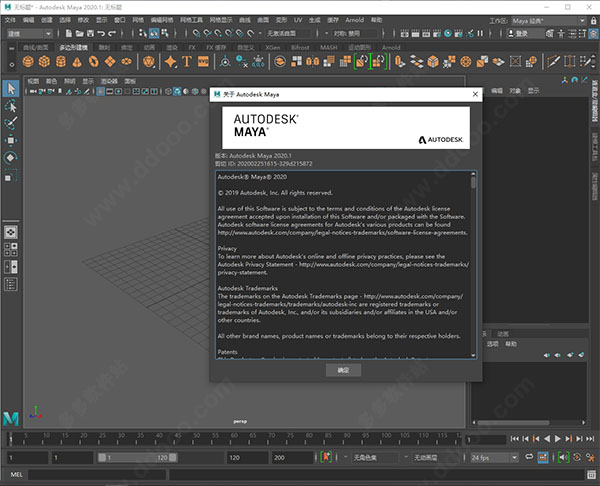This screenshot has width=600, height=486.
Task: Create polygon text with the T icon
Action: click(187, 61)
